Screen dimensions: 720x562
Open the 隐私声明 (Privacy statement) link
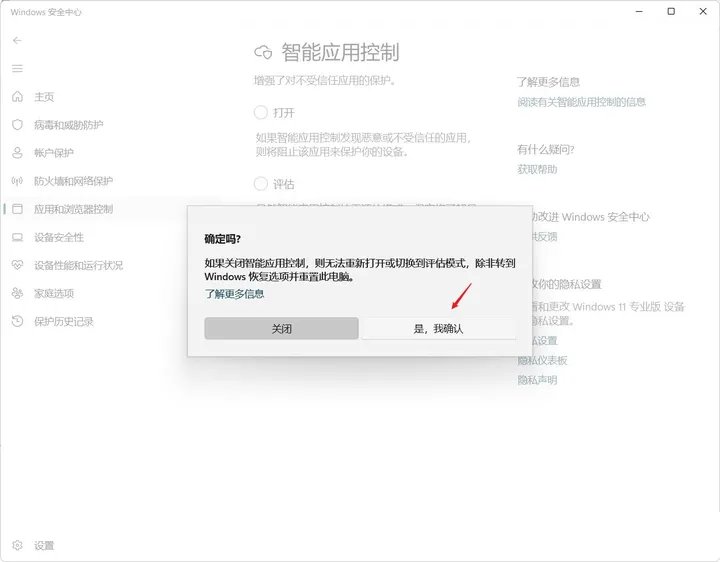coord(537,380)
